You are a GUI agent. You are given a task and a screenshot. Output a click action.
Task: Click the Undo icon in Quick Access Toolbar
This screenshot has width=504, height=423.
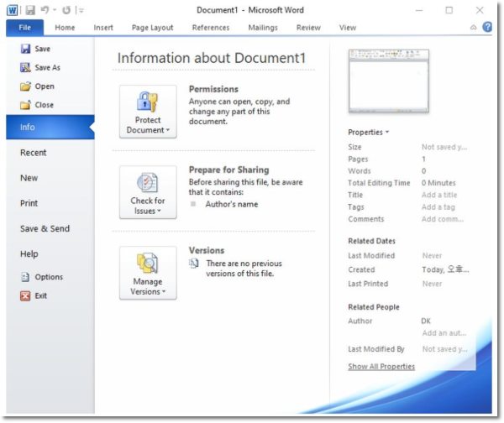(45, 10)
